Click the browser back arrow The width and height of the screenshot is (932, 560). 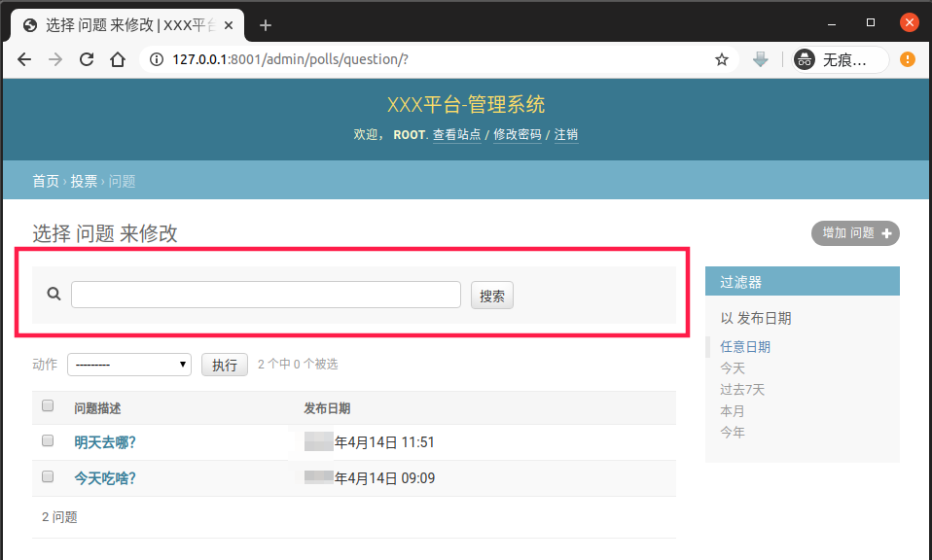24,59
